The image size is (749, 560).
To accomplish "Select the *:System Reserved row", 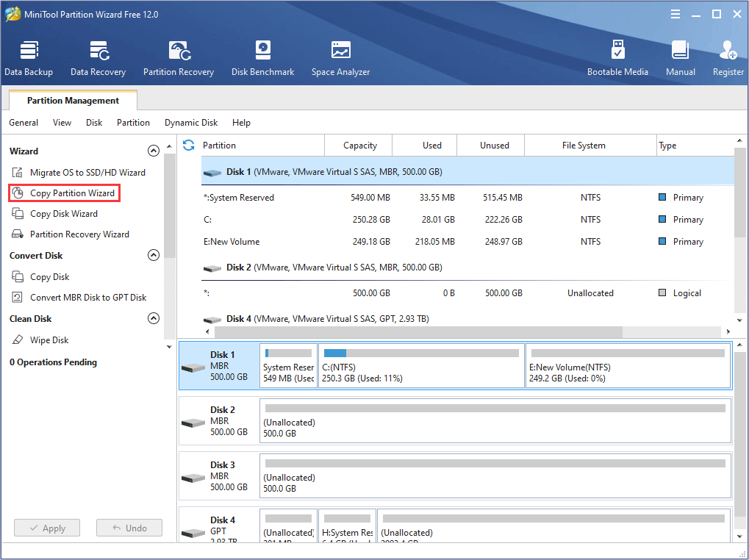I will [x=467, y=197].
